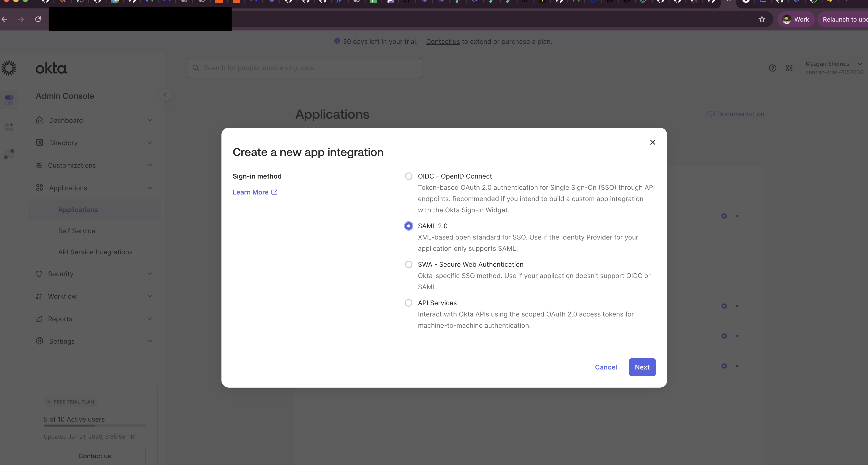This screenshot has width=868, height=465.
Task: Select the Reports chart icon
Action: [39, 318]
